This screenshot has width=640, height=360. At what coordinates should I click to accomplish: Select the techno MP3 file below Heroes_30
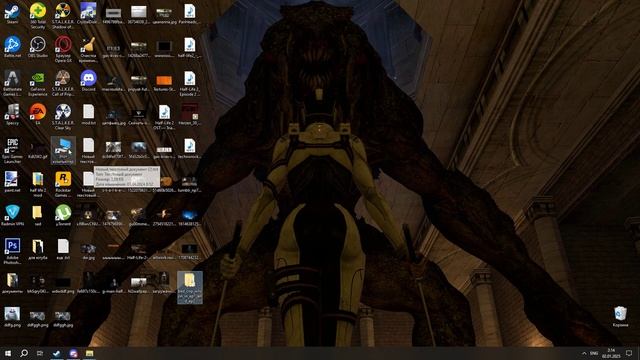189,148
